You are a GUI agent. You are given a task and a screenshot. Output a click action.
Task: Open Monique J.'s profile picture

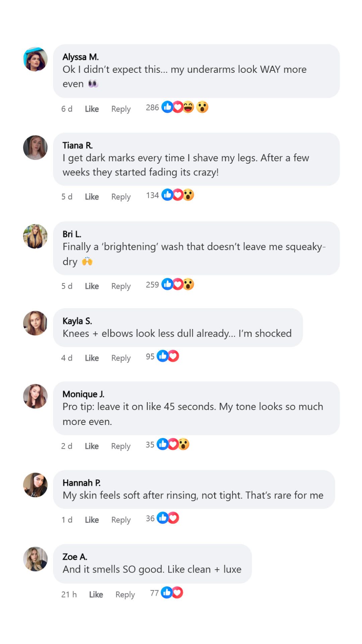pyautogui.click(x=35, y=396)
